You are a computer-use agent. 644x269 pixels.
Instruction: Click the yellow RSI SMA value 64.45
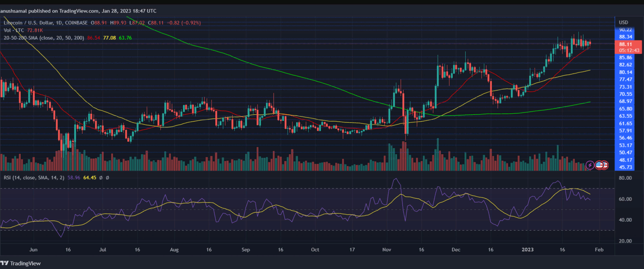[90, 178]
